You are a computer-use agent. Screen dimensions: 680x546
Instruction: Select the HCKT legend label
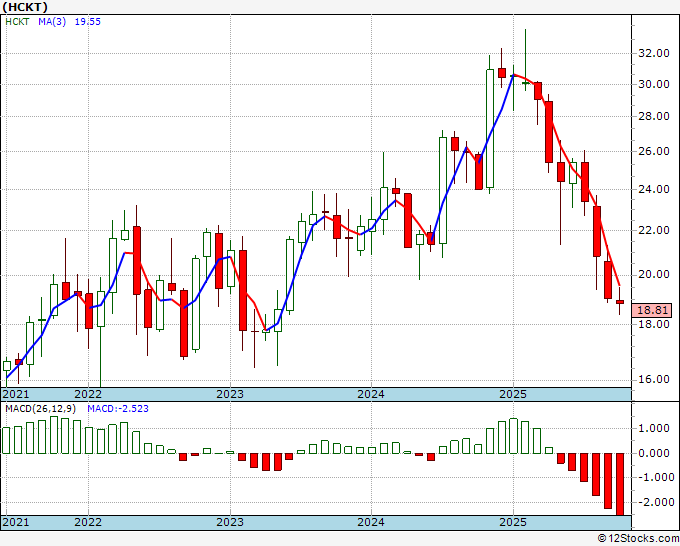(x=17, y=22)
